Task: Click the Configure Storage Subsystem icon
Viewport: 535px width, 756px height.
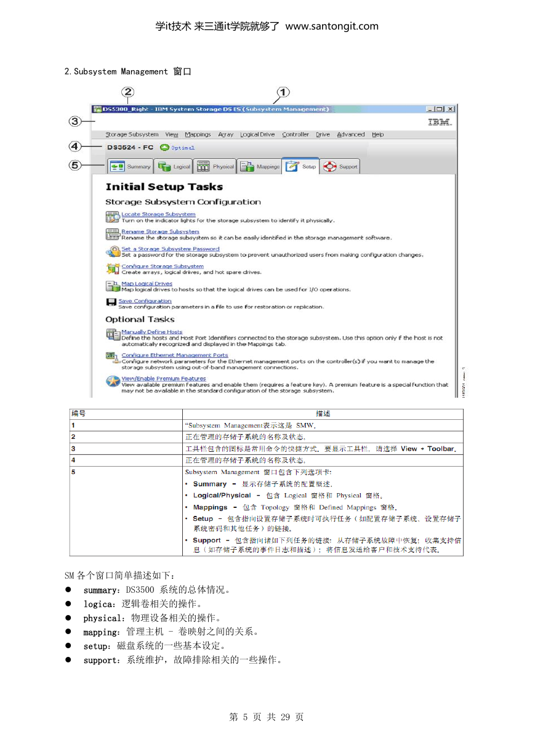Action: [113, 268]
